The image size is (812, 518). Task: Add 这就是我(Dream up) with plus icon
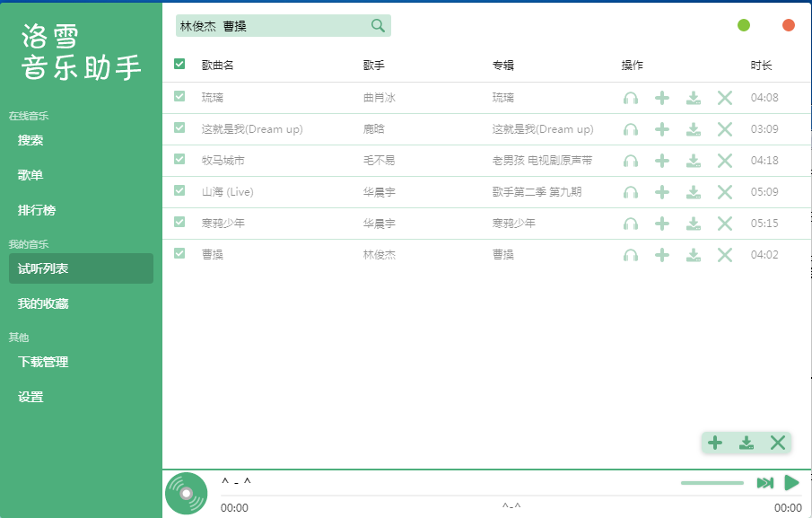pos(662,129)
